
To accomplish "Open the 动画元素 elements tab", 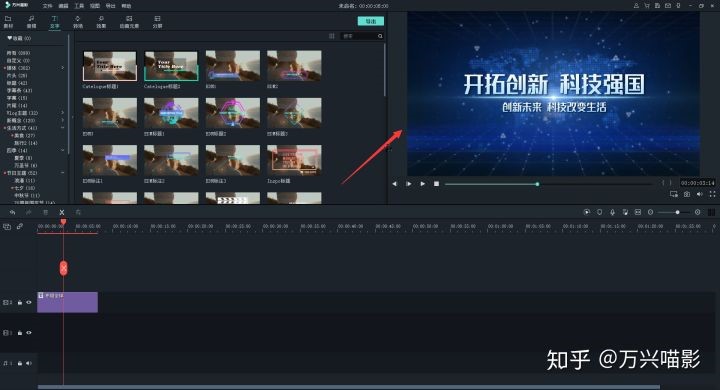I will click(129, 22).
